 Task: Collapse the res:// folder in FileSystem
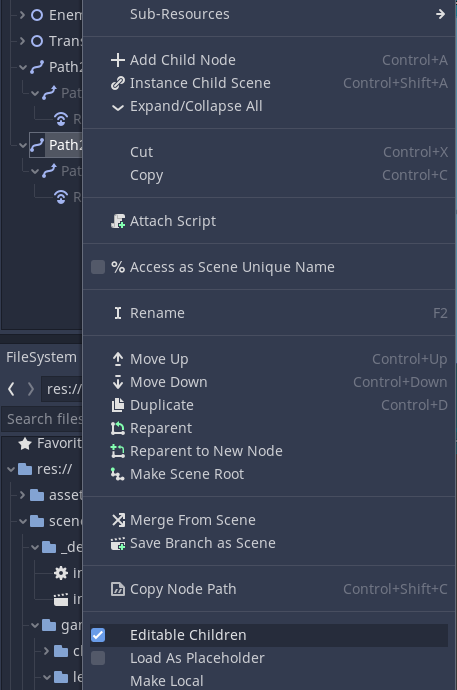[x=11, y=470]
